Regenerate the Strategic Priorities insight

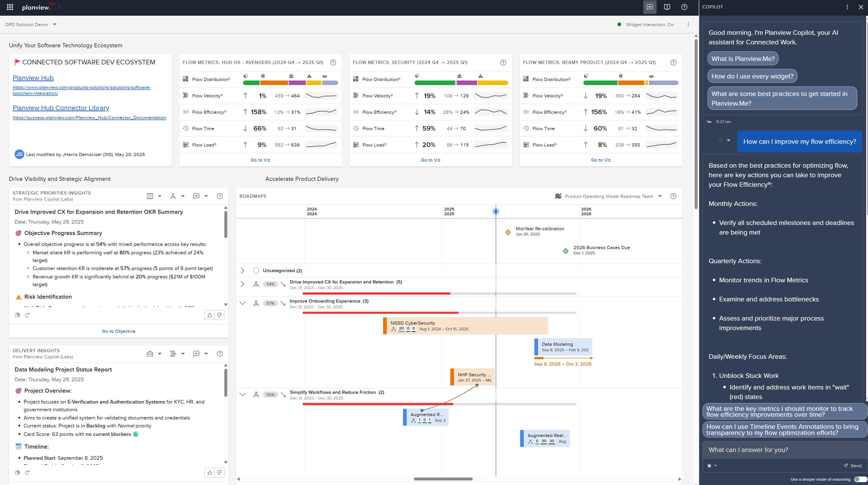tap(27, 315)
